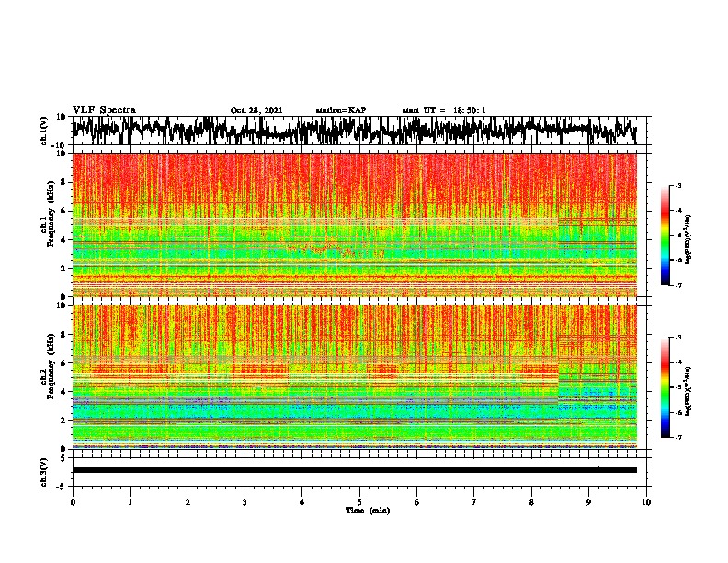Click inside the ch.2 spectrogram panel

(354, 377)
